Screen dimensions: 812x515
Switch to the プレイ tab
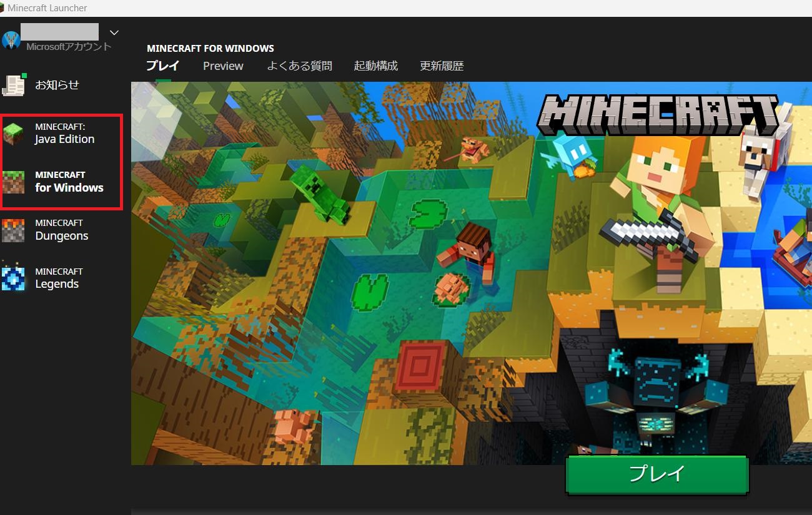coord(163,66)
